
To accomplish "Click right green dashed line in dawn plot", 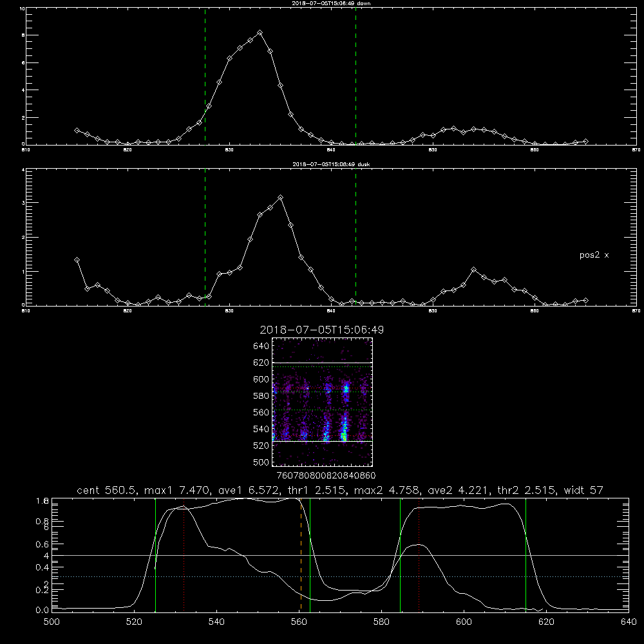I will point(355,76).
